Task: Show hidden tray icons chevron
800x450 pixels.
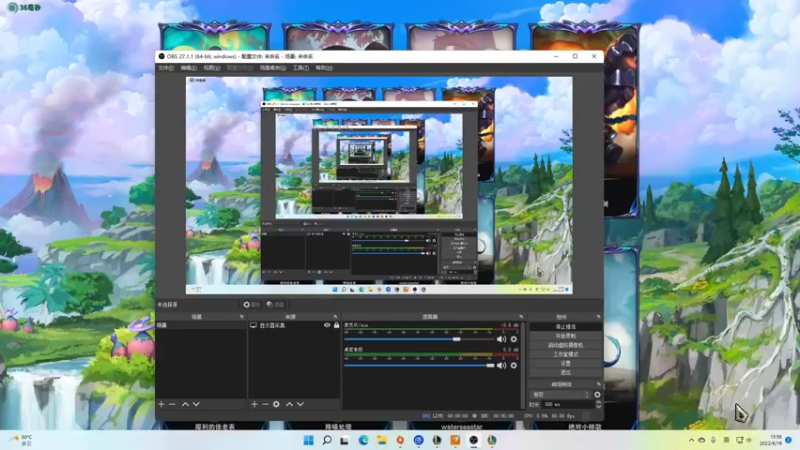Action: (x=691, y=440)
